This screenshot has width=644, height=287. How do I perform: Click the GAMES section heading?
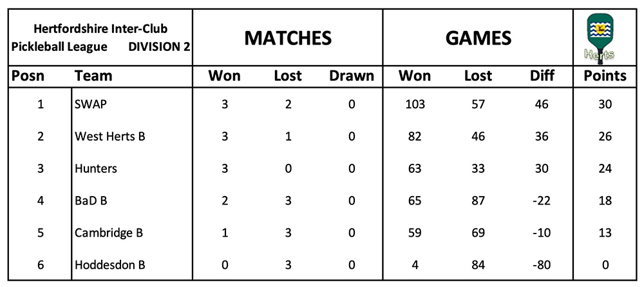(x=478, y=38)
